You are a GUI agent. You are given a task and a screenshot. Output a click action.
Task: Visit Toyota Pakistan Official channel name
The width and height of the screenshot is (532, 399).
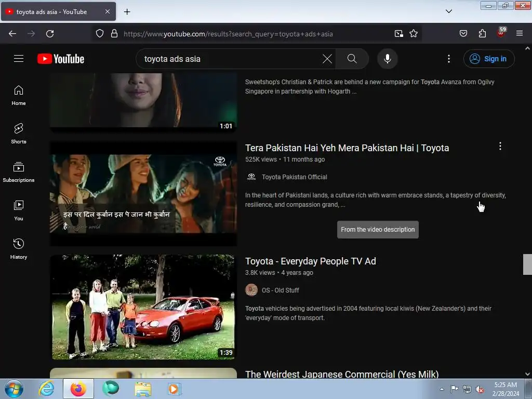point(294,177)
